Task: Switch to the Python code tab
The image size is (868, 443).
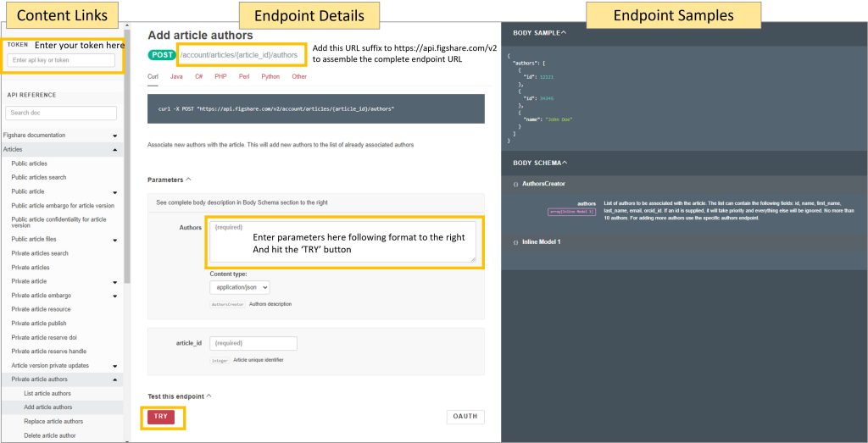Action: (x=270, y=77)
